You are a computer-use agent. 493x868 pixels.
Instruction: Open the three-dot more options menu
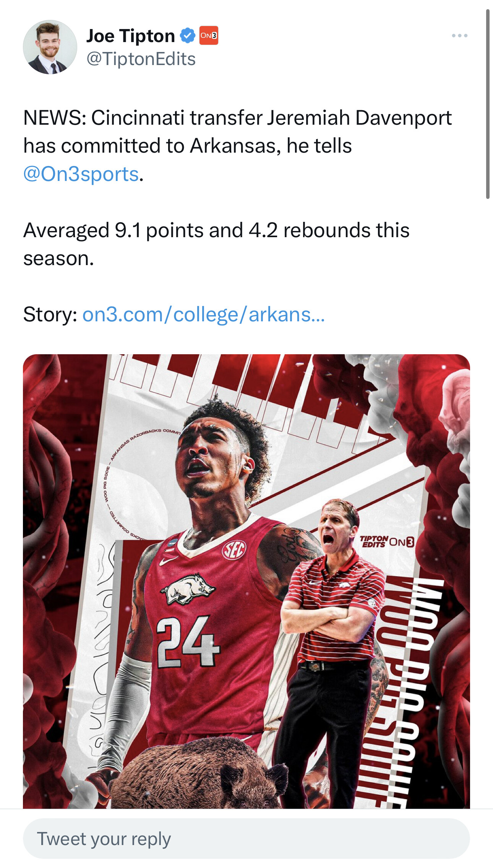[459, 36]
